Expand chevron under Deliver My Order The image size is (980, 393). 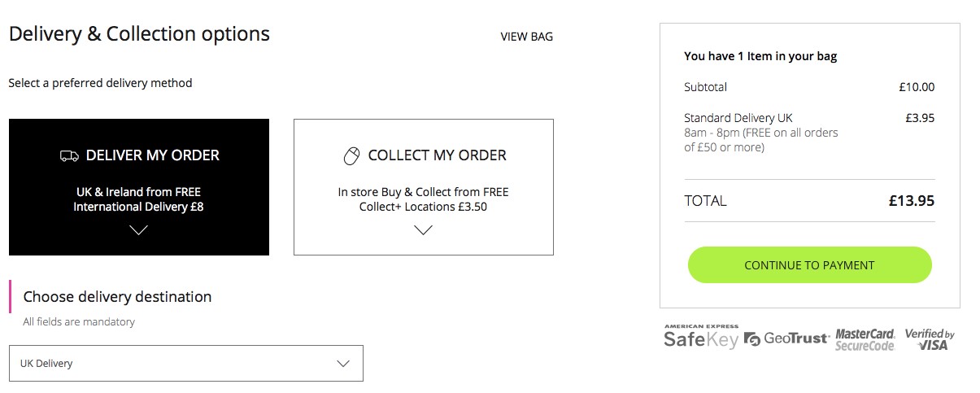point(138,230)
